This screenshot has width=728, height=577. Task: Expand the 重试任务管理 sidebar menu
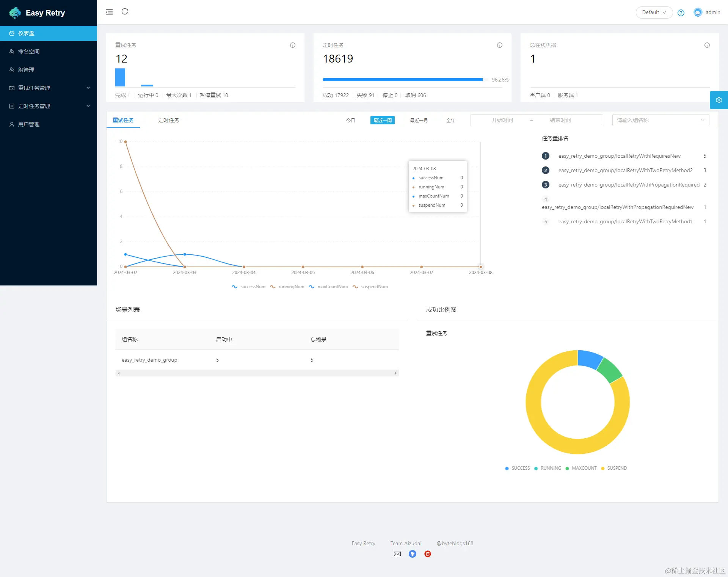pyautogui.click(x=49, y=88)
